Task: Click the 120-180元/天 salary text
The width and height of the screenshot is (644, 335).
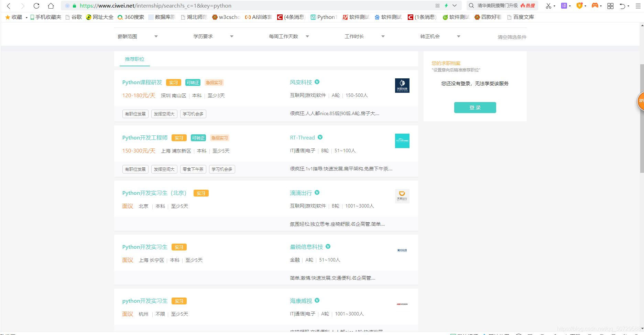Action: click(139, 96)
